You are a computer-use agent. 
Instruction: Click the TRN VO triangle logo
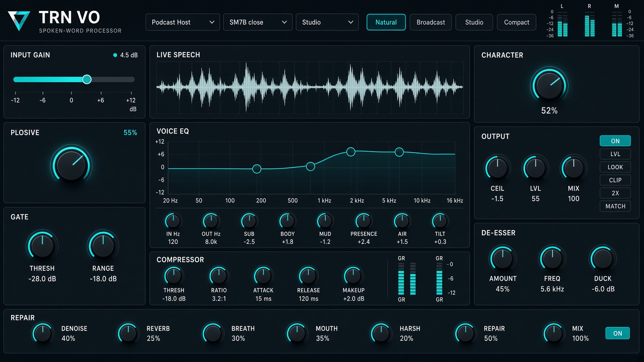pyautogui.click(x=19, y=20)
